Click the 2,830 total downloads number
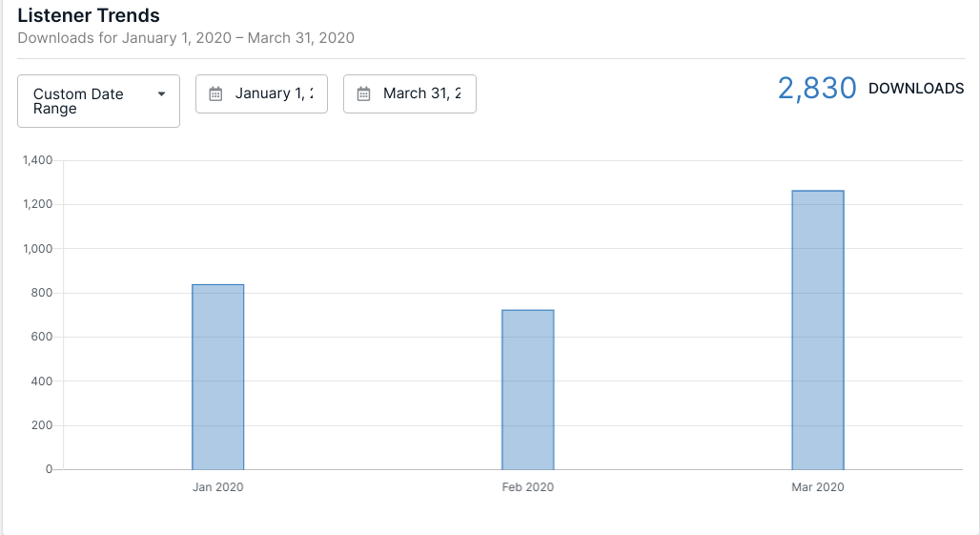This screenshot has height=535, width=980. click(817, 89)
